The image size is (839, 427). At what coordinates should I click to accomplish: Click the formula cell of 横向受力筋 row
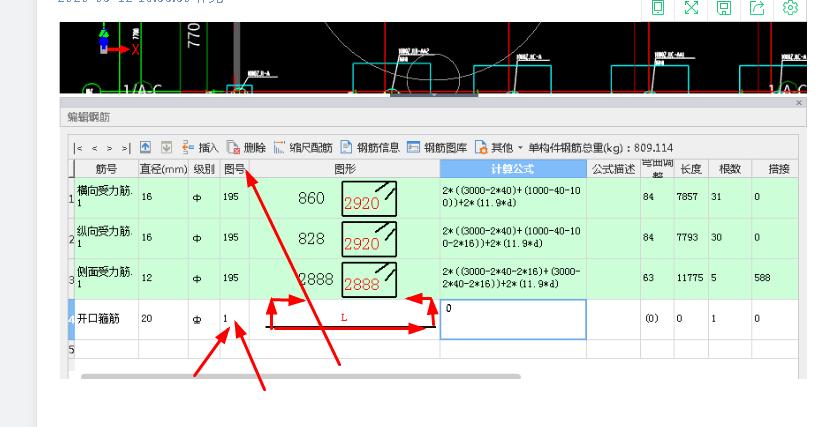513,197
